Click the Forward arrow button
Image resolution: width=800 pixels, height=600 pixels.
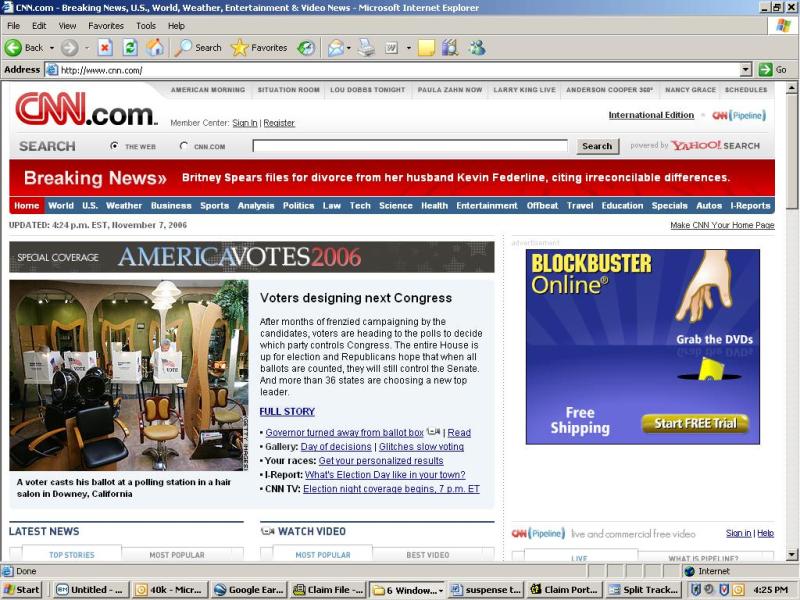pos(69,48)
